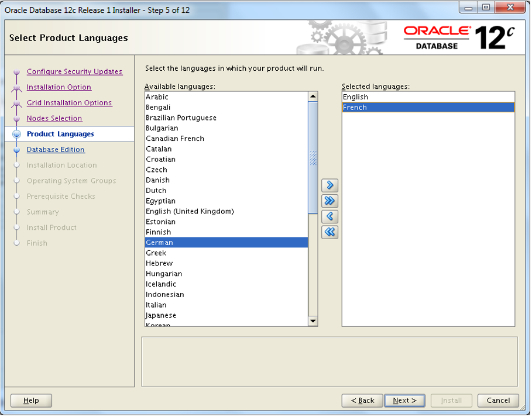Pick Canadian French in the list
The width and height of the screenshot is (532, 417).
[x=226, y=139]
